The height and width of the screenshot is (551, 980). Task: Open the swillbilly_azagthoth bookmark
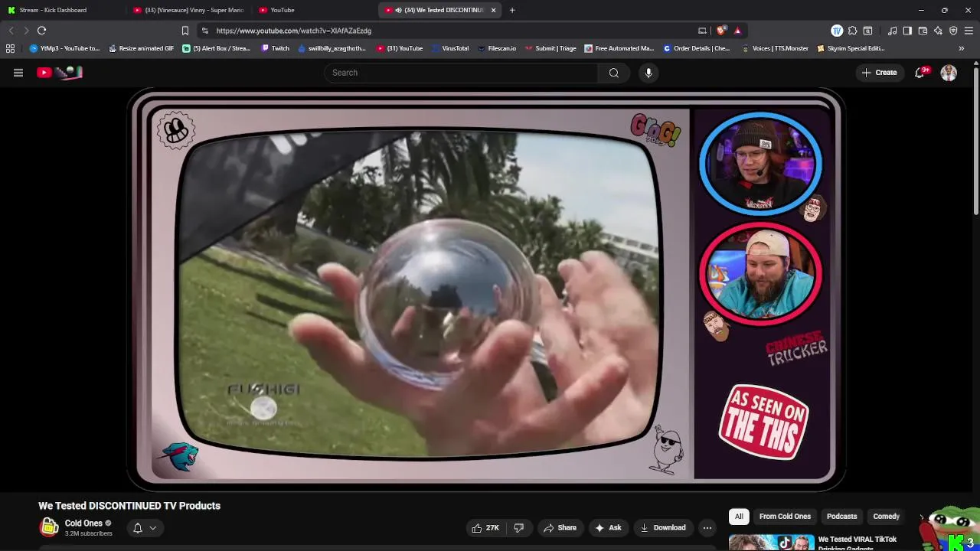332,48
